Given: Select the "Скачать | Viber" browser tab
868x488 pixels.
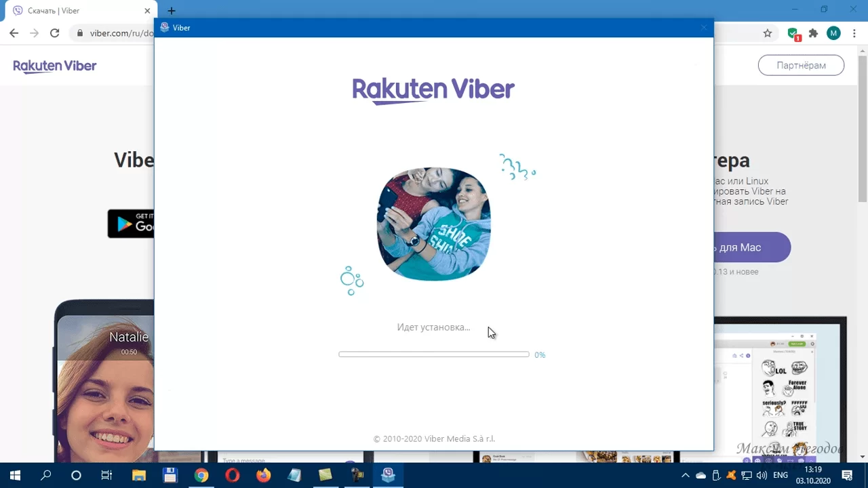Looking at the screenshot, I should tap(80, 11).
